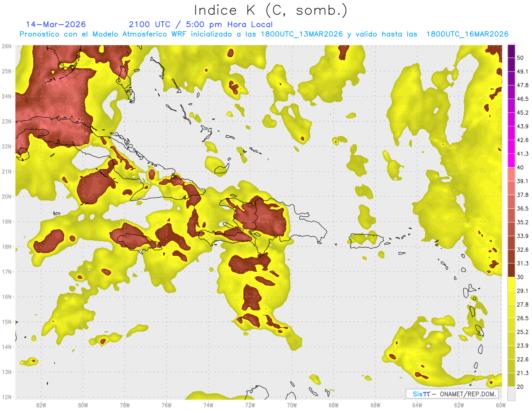The width and height of the screenshot is (532, 411).
Task: Click the colorbar value '39.1'
Action: click(x=523, y=181)
